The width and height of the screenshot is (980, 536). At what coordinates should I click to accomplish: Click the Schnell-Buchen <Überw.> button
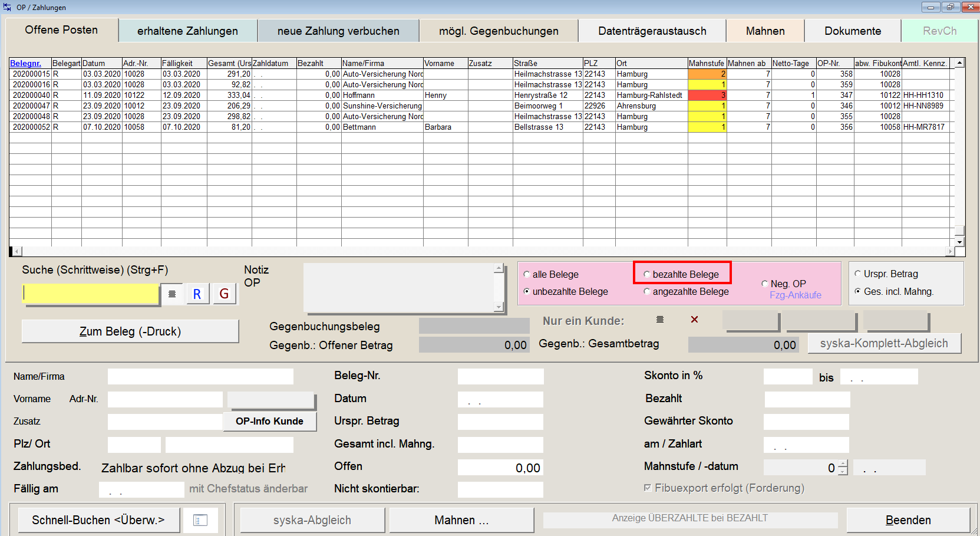point(98,520)
